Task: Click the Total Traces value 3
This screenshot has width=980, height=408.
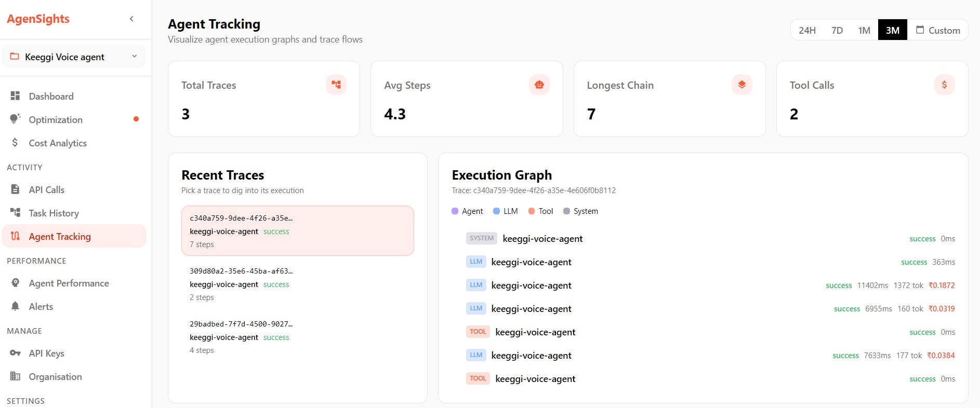Action: pos(186,114)
